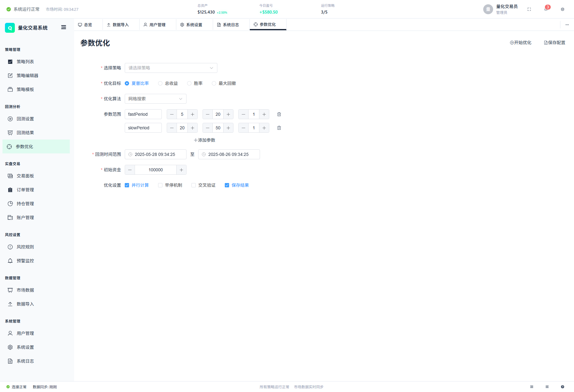
Task: Click 添加参数 to add a parameter
Action: tap(204, 140)
